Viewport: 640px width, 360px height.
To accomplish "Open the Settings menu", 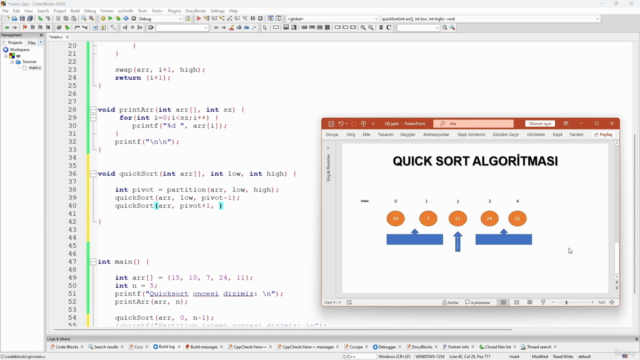I will [x=218, y=11].
